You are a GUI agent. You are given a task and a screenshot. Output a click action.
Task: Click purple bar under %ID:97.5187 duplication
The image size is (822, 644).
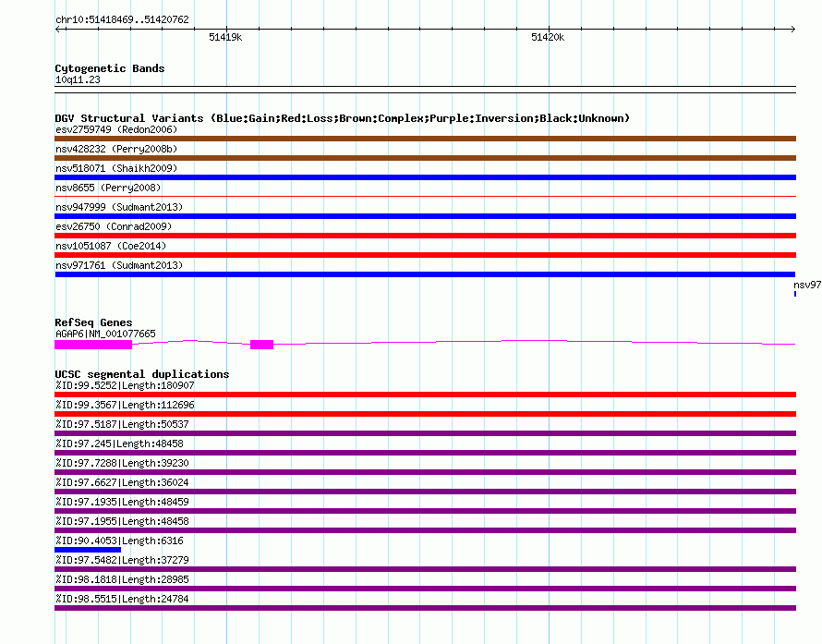(x=425, y=433)
